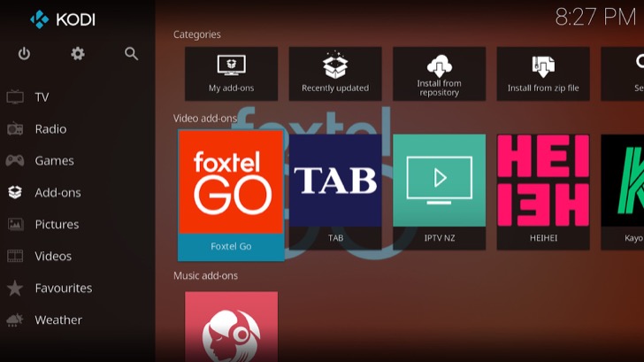Open the Recently updated category
This screenshot has height=362, width=644.
(x=335, y=73)
